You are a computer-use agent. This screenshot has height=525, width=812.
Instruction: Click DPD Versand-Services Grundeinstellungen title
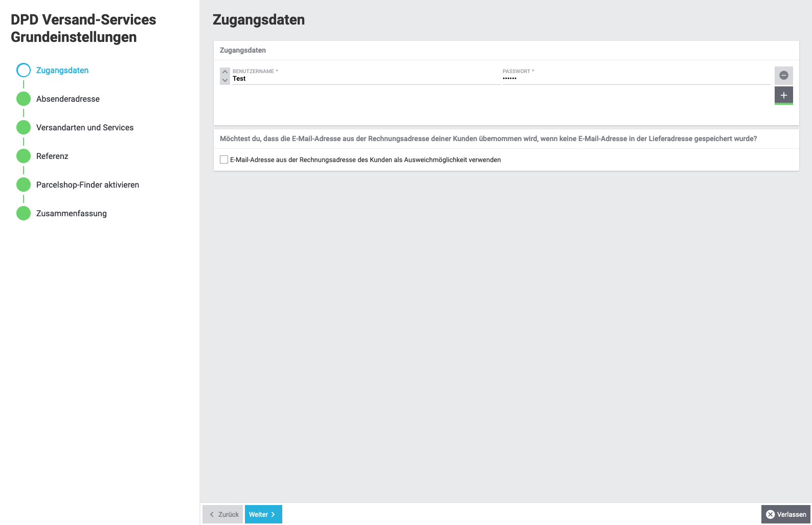[83, 28]
